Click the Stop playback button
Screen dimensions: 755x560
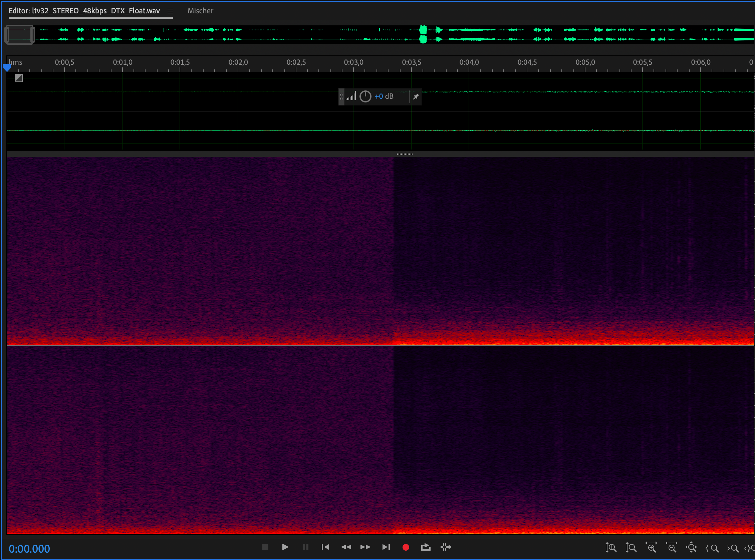(x=265, y=547)
